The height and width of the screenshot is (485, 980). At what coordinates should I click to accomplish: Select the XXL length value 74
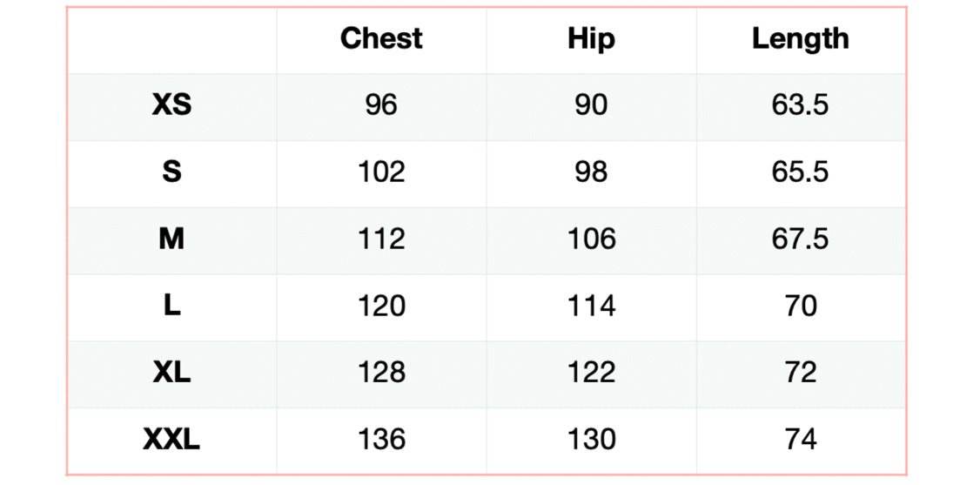800,440
